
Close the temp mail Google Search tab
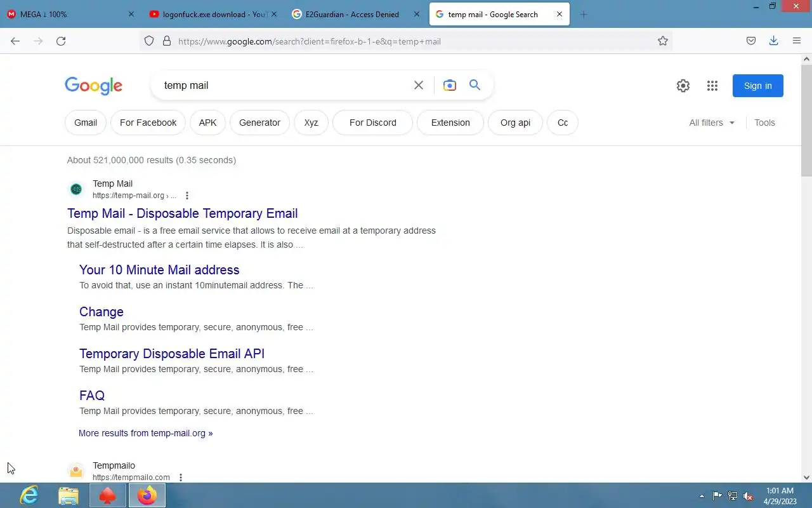pos(560,14)
